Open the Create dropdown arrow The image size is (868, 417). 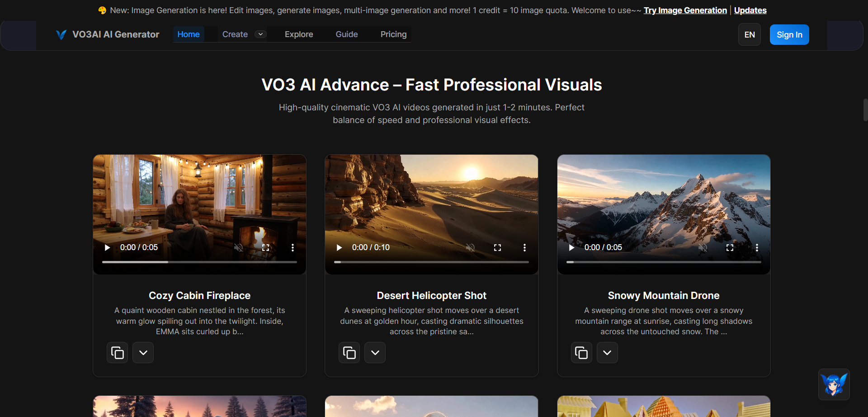pyautogui.click(x=260, y=34)
